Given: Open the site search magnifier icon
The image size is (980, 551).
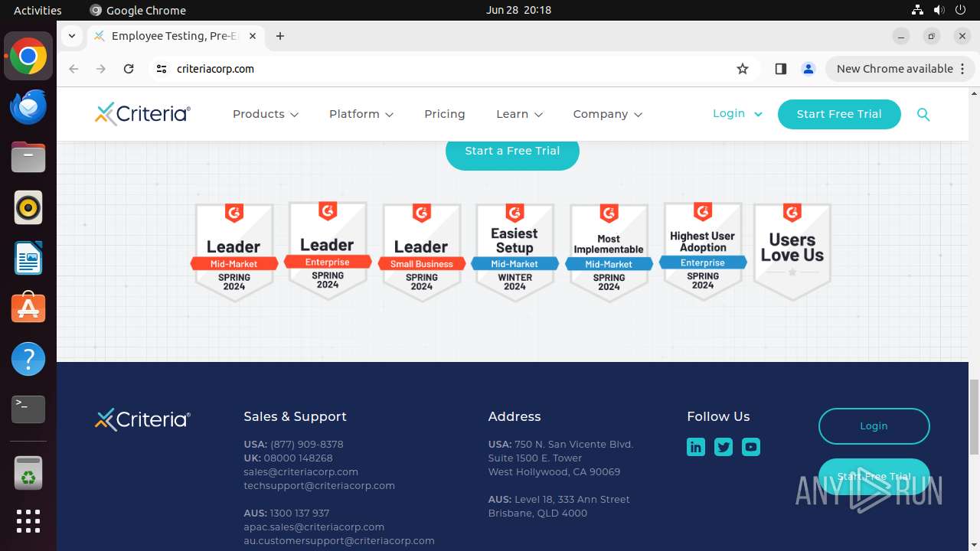Looking at the screenshot, I should tap(923, 115).
